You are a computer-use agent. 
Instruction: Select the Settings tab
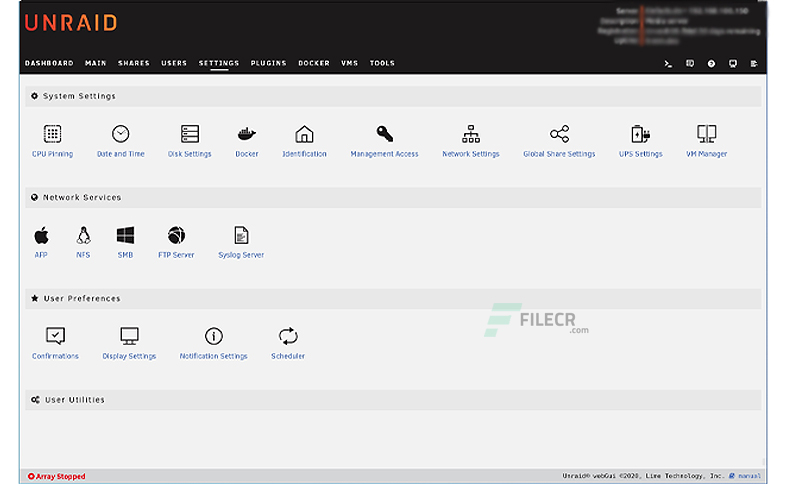tap(219, 63)
